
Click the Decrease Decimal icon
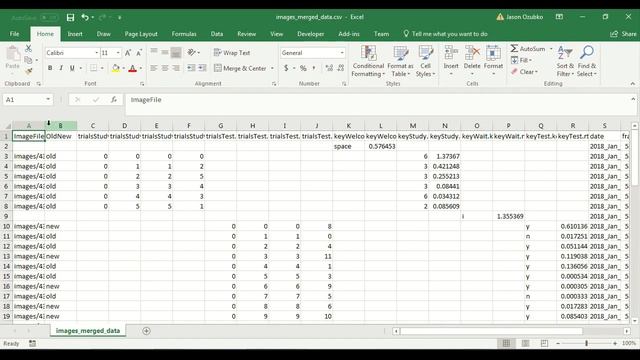(x=341, y=68)
